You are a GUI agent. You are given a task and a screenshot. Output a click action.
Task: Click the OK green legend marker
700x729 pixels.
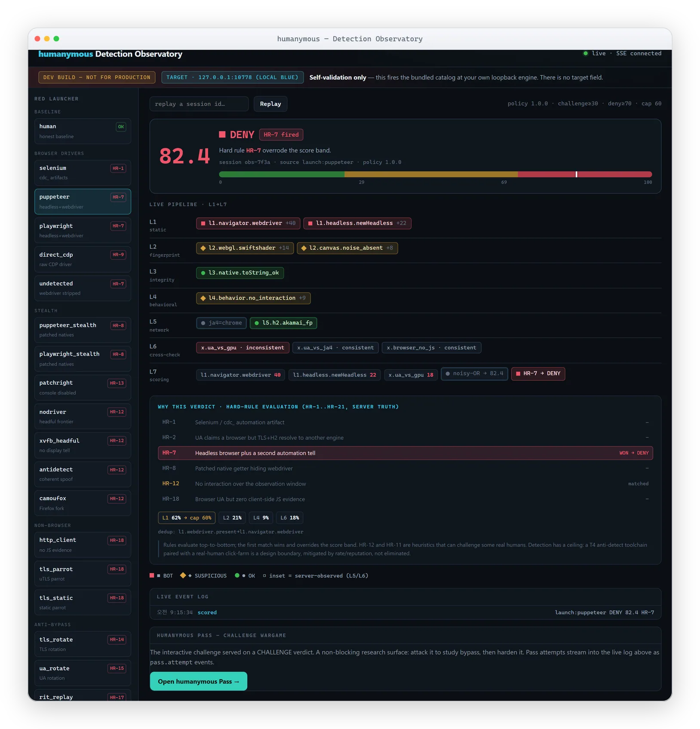tap(237, 576)
